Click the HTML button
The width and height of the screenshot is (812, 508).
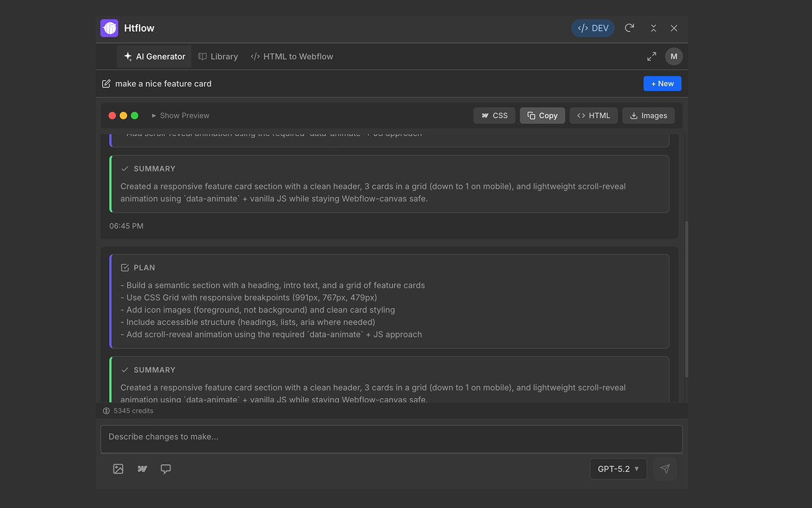594,116
